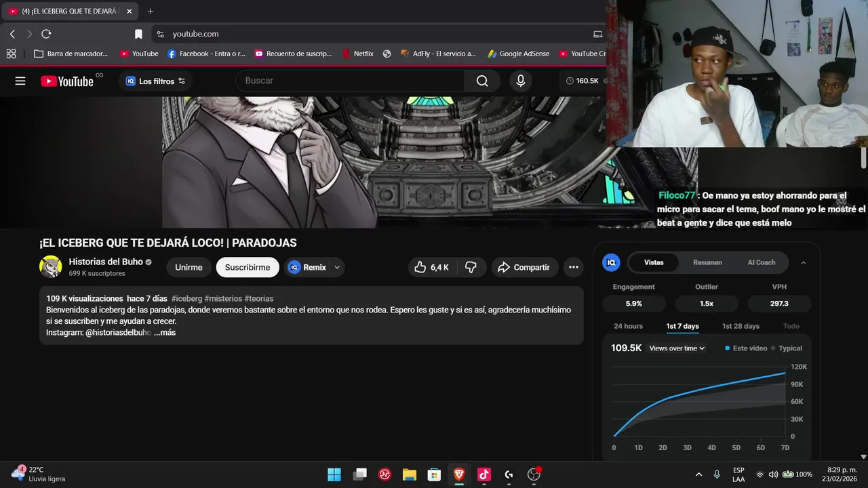The width and height of the screenshot is (868, 488).
Task: Like the video with 6,4 K thumbs up
Action: click(x=432, y=267)
